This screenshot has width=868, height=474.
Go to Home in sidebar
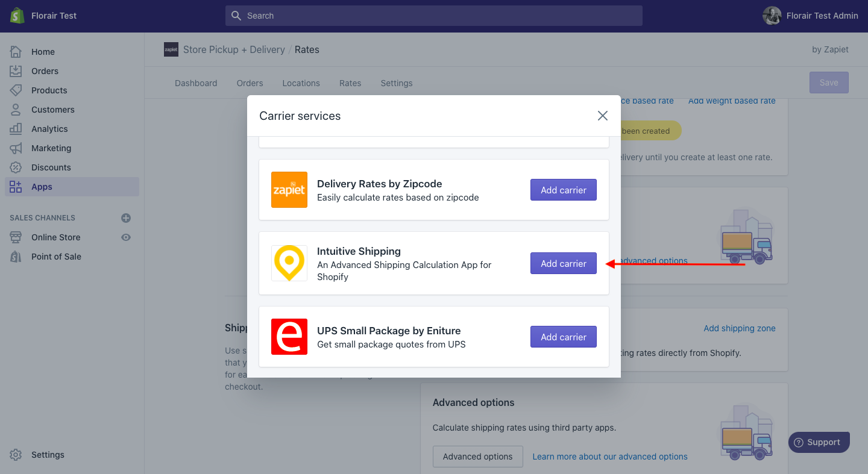pyautogui.click(x=43, y=52)
